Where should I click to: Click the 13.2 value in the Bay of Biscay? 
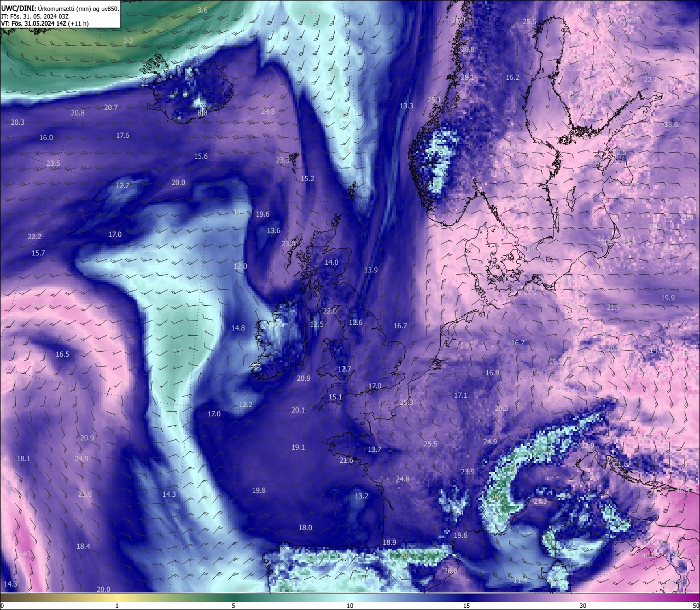(x=361, y=496)
